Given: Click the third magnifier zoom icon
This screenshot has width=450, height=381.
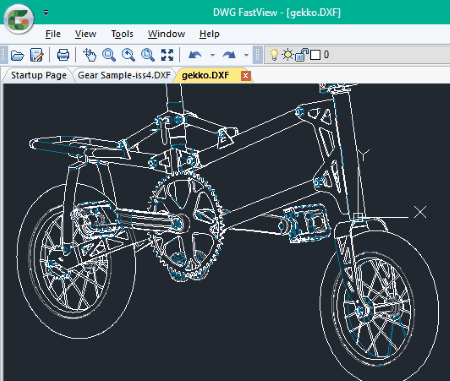Looking at the screenshot, I should point(148,55).
